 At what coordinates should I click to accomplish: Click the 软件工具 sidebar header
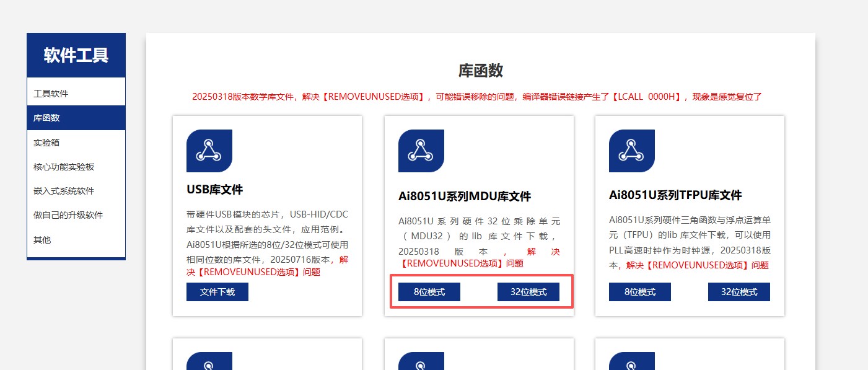[76, 56]
